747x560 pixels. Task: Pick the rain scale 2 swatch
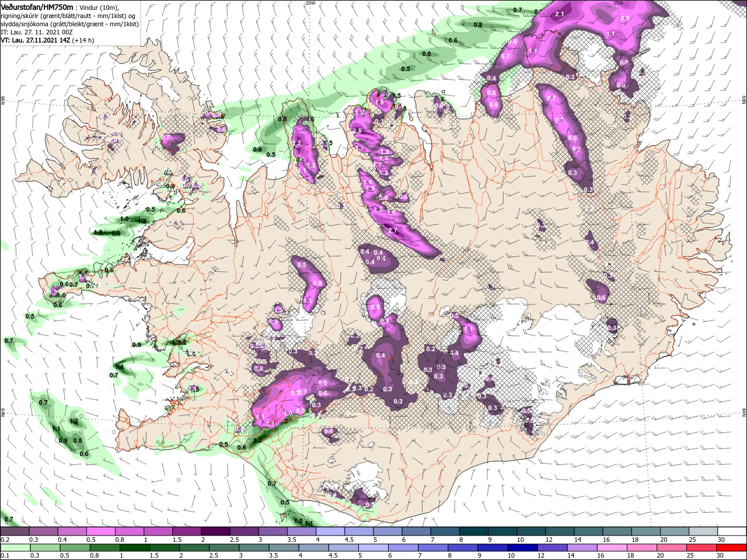coord(194,548)
